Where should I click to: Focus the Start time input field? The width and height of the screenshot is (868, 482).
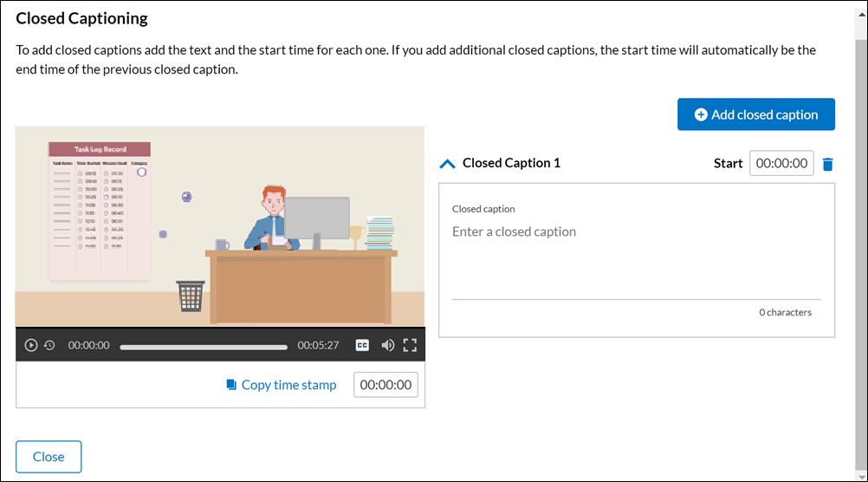(781, 163)
